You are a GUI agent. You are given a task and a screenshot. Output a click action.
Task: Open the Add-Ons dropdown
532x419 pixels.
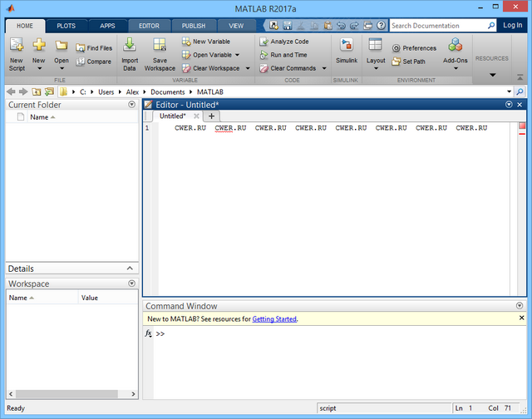455,70
